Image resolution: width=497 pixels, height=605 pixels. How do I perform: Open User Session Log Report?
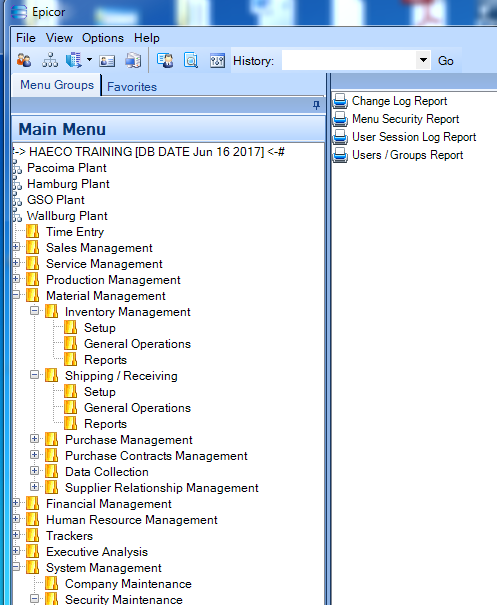(x=414, y=137)
